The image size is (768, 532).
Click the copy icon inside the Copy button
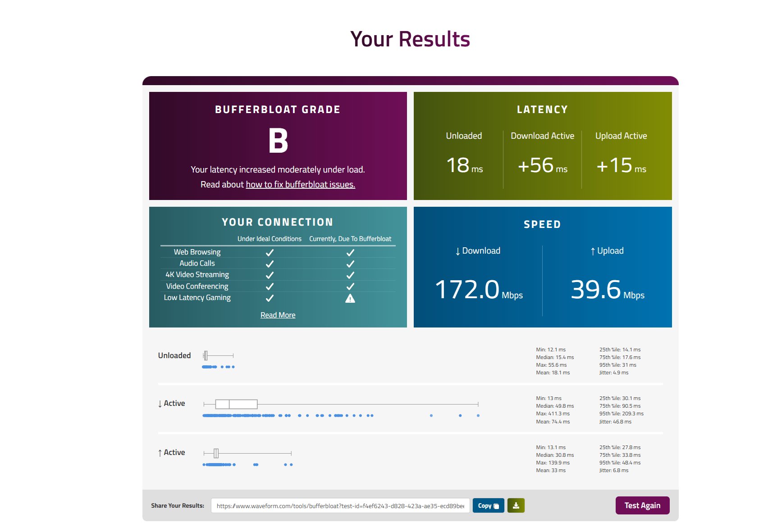pyautogui.click(x=495, y=505)
